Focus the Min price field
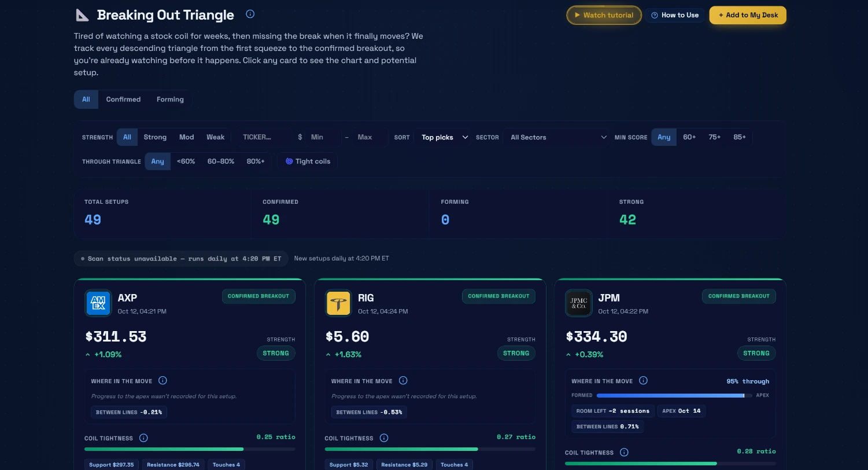Viewport: 868px width, 470px height. coord(324,137)
